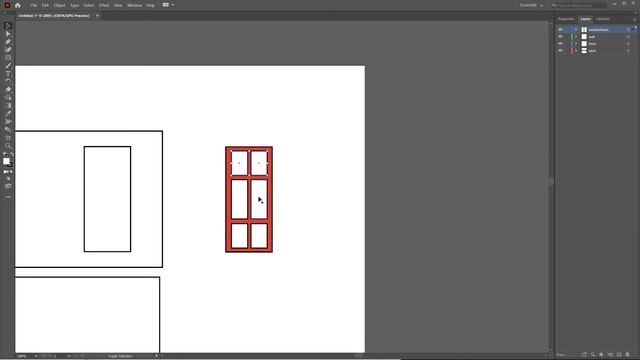Switch to the Libraries tab

(x=603, y=19)
